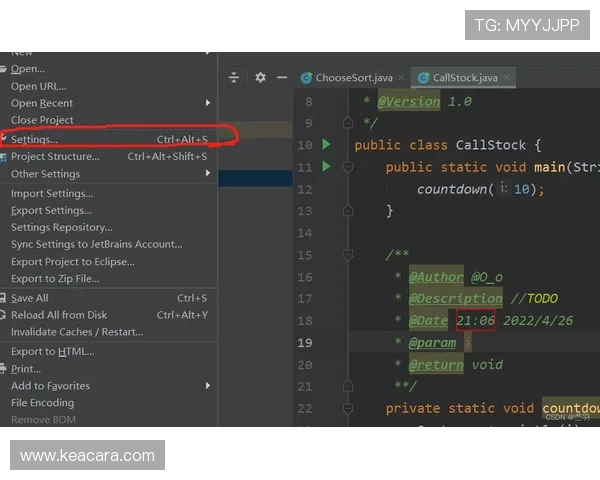The width and height of the screenshot is (600, 480).
Task: Click line number 19 in the gutter
Action: [x=304, y=343]
